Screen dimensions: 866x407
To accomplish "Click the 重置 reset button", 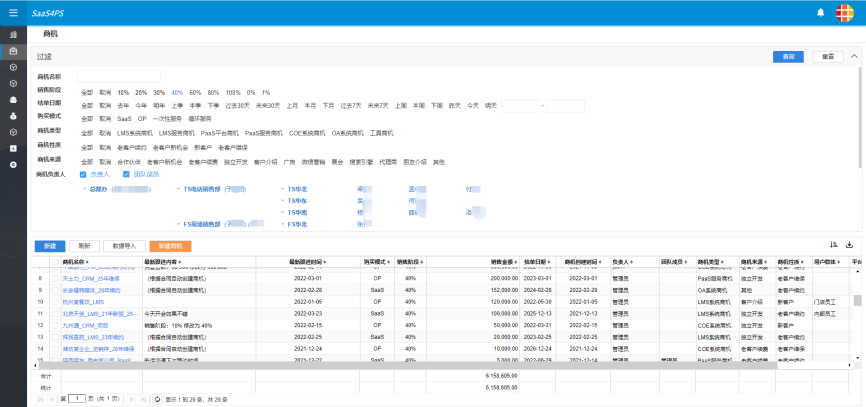I will (x=827, y=56).
